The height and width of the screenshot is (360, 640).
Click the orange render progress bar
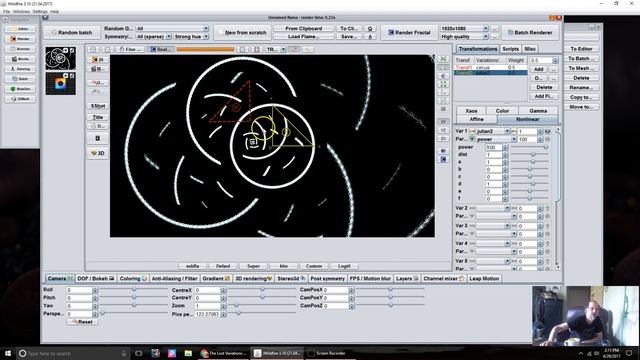click(205, 49)
